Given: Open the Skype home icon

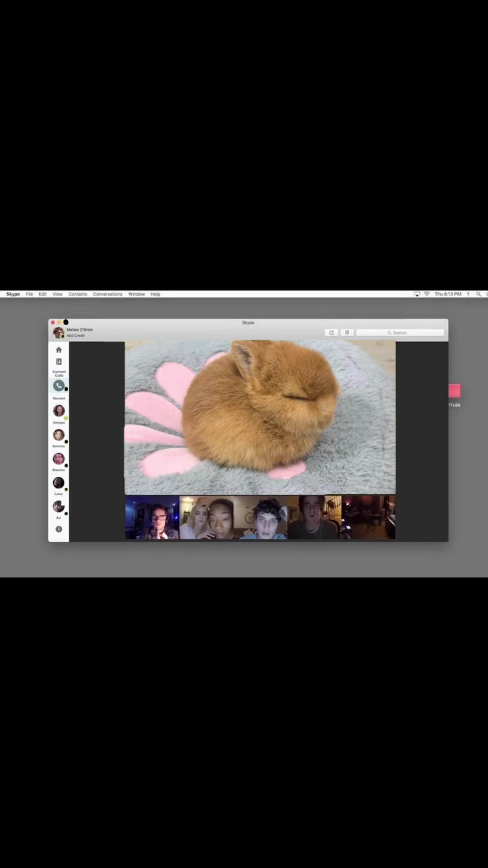Looking at the screenshot, I should 59,349.
